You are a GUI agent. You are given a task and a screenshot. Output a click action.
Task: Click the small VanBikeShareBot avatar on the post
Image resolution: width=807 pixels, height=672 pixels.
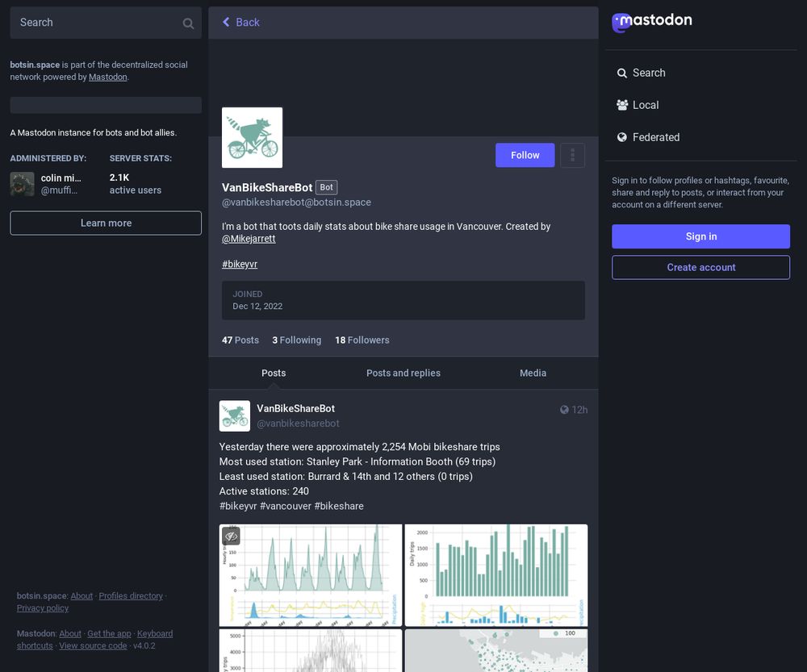[x=235, y=415]
